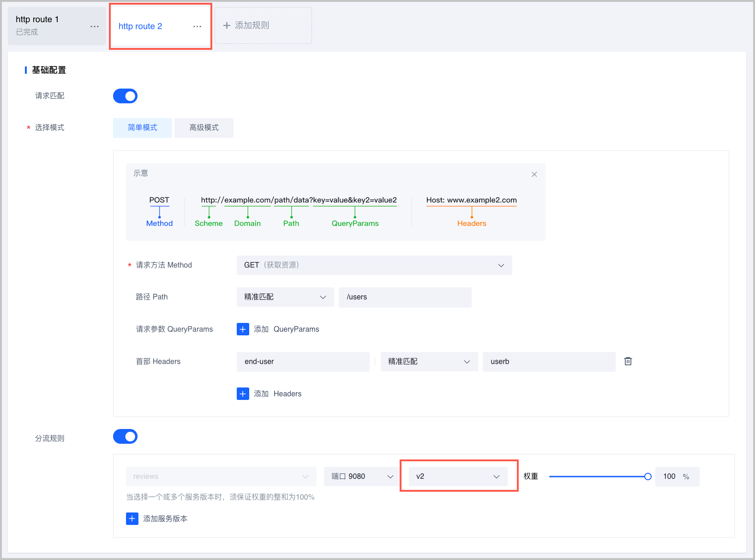Expand the 请求方法 Method dropdown
The width and height of the screenshot is (755, 560).
point(374,265)
